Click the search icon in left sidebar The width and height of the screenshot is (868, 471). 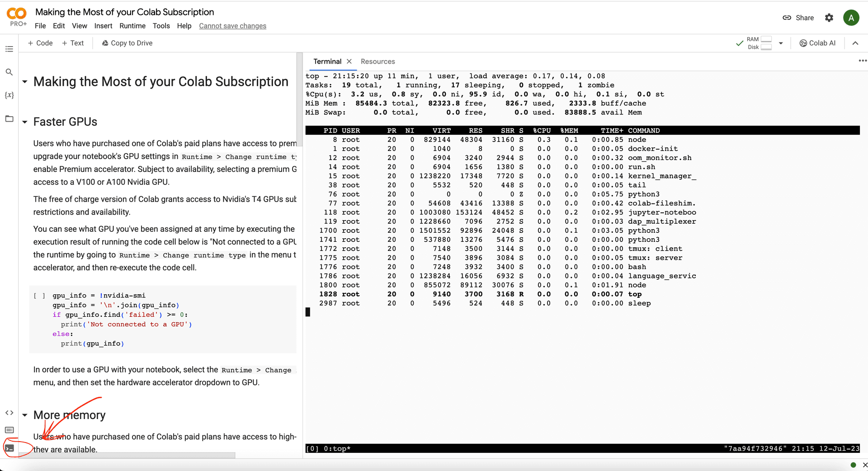click(9, 72)
